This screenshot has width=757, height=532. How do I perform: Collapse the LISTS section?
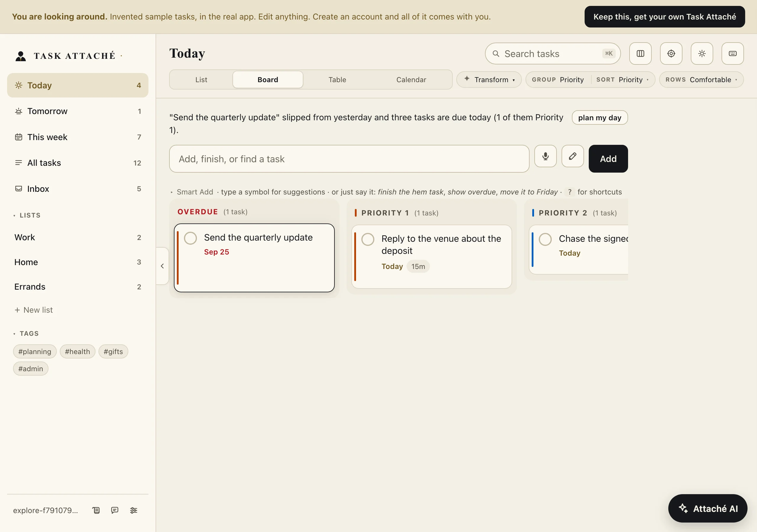(x=27, y=215)
